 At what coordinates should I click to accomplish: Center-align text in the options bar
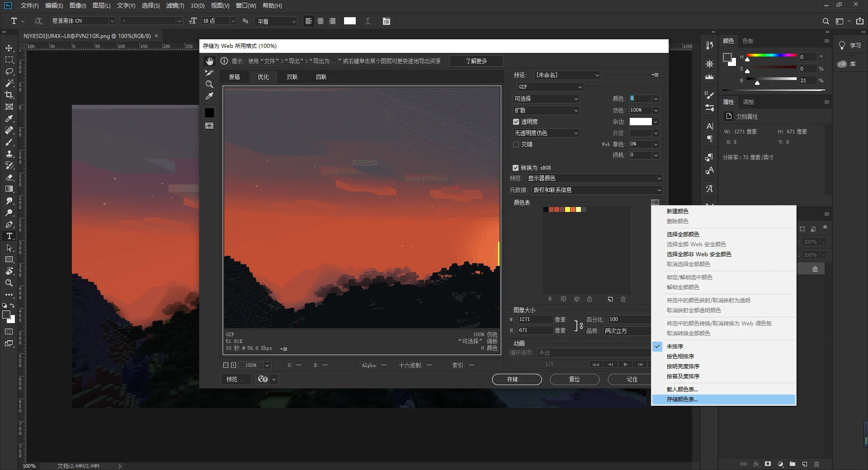(x=321, y=21)
